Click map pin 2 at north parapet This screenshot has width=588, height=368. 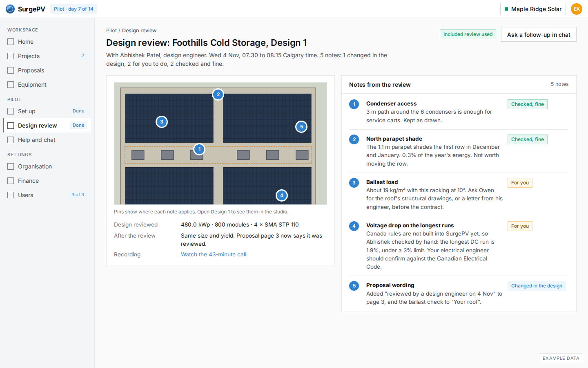218,94
